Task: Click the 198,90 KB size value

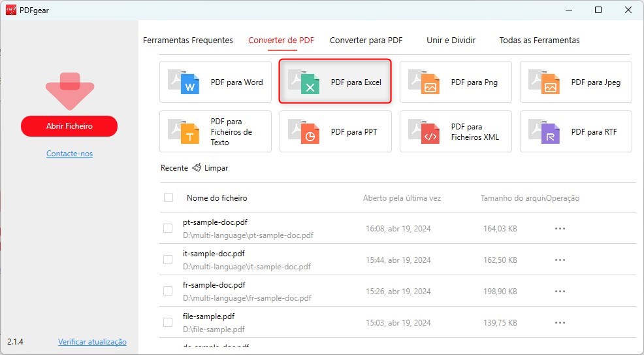Action: [500, 292]
